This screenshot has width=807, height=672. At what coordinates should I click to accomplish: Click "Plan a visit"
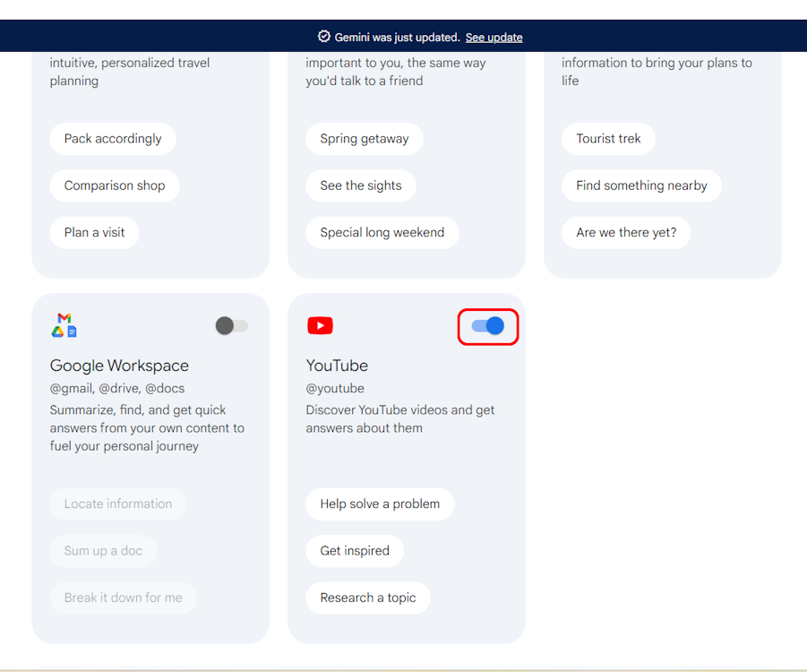94,232
